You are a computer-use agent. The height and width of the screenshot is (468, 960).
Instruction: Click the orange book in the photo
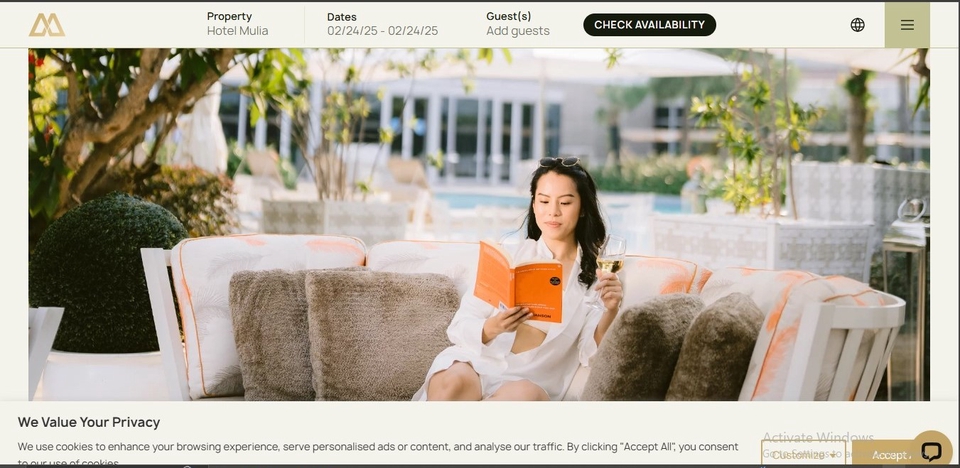[518, 282]
